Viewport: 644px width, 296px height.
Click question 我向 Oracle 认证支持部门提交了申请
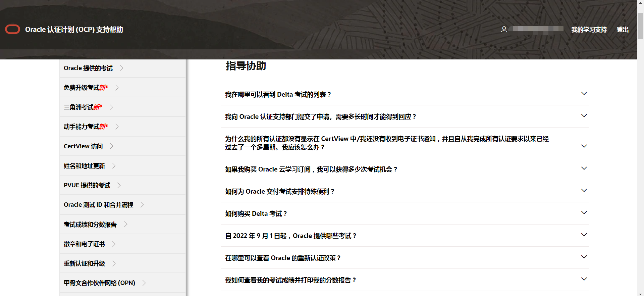321,117
